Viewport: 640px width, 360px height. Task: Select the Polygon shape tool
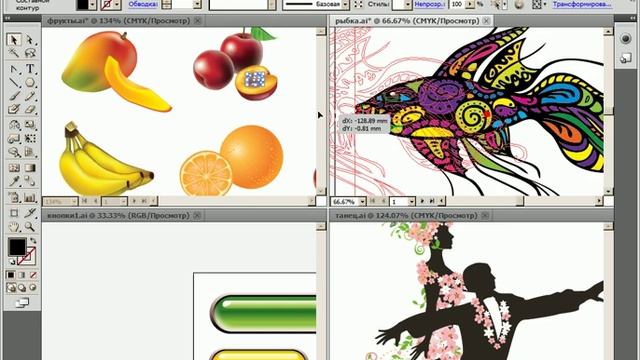point(29,82)
